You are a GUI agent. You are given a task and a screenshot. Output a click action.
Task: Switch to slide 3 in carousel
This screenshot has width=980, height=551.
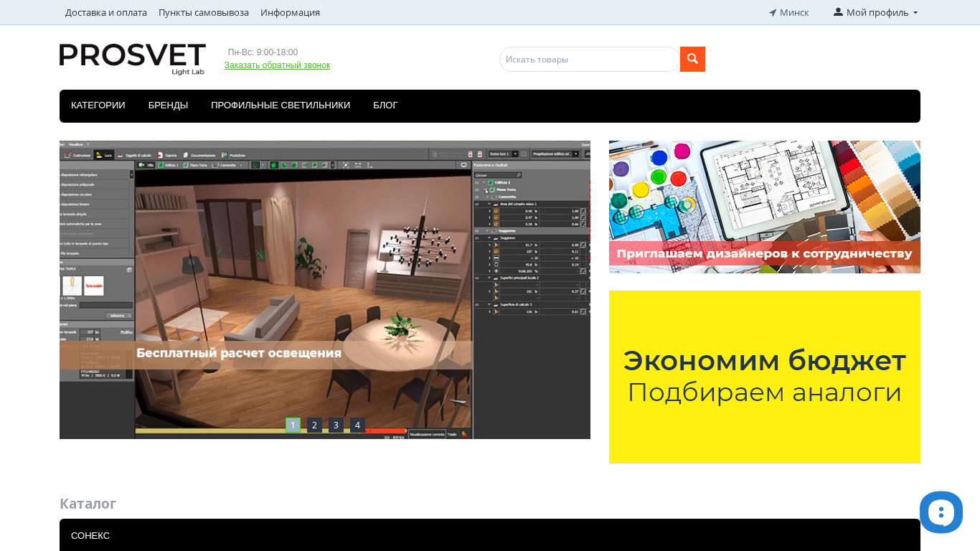click(336, 425)
